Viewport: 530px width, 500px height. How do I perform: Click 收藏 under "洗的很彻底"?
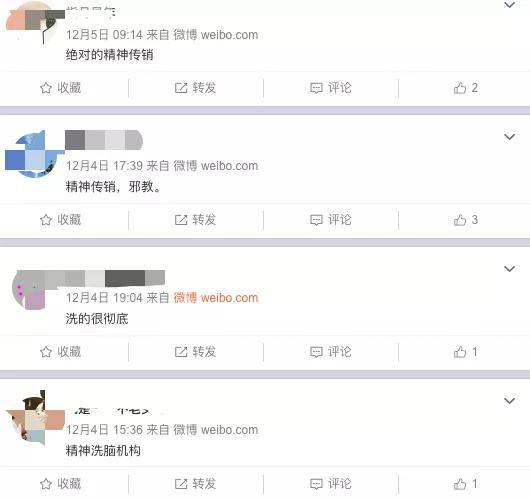60,352
